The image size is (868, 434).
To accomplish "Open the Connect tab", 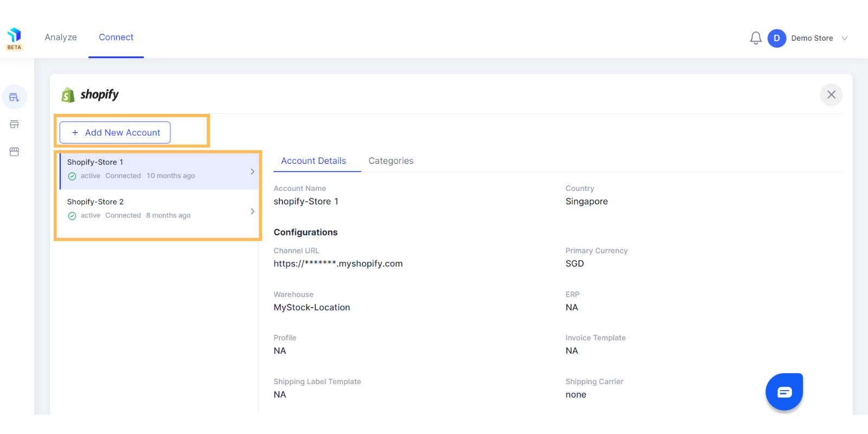I will pos(116,37).
